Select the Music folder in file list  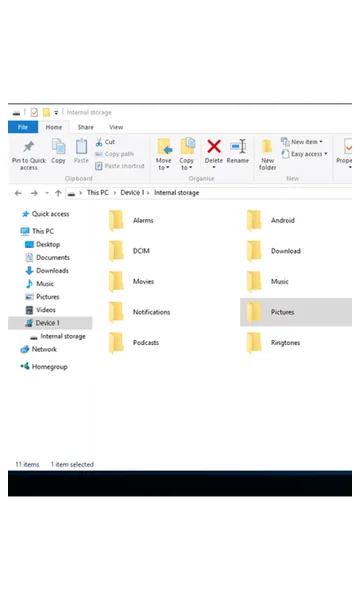(267, 282)
